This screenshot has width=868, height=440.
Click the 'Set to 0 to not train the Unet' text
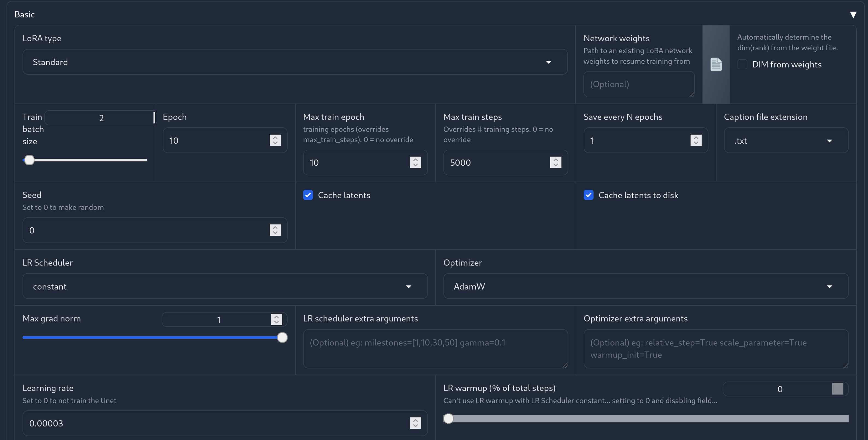tap(69, 401)
